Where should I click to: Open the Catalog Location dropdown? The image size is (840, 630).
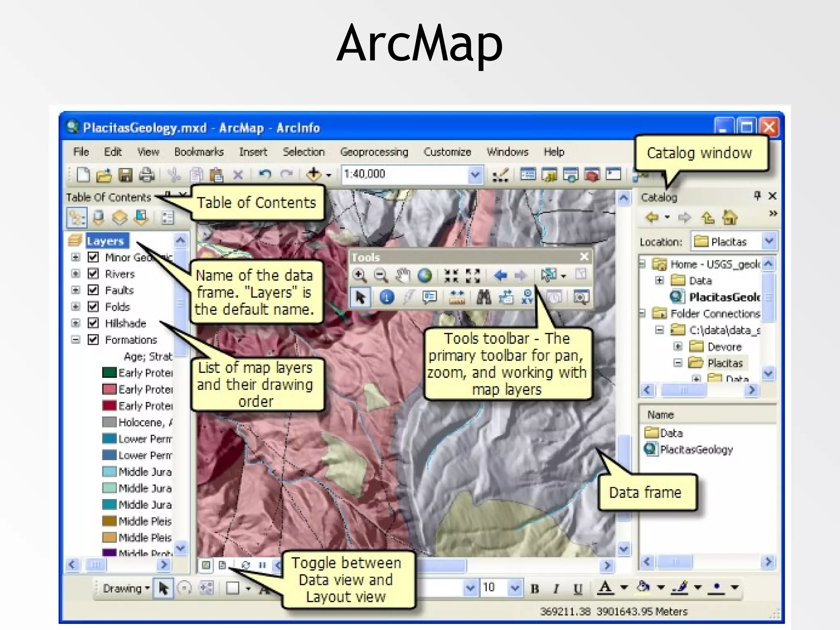click(769, 241)
